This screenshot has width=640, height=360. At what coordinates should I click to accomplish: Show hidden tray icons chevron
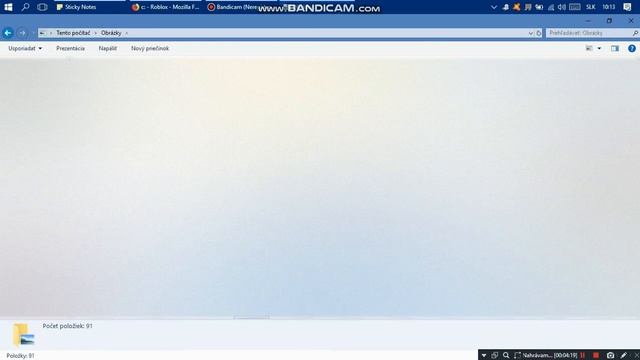tap(494, 7)
